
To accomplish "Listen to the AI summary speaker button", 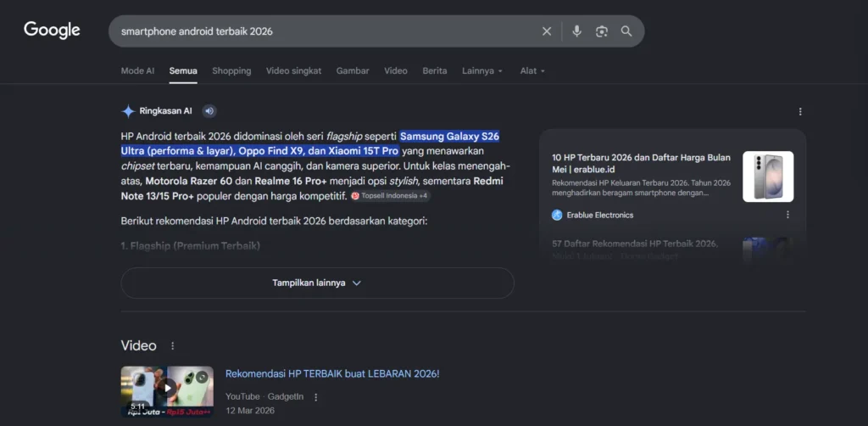I will point(209,111).
